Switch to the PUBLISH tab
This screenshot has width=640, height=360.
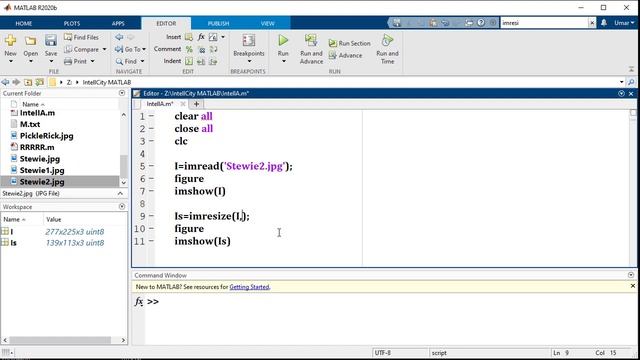coord(218,23)
